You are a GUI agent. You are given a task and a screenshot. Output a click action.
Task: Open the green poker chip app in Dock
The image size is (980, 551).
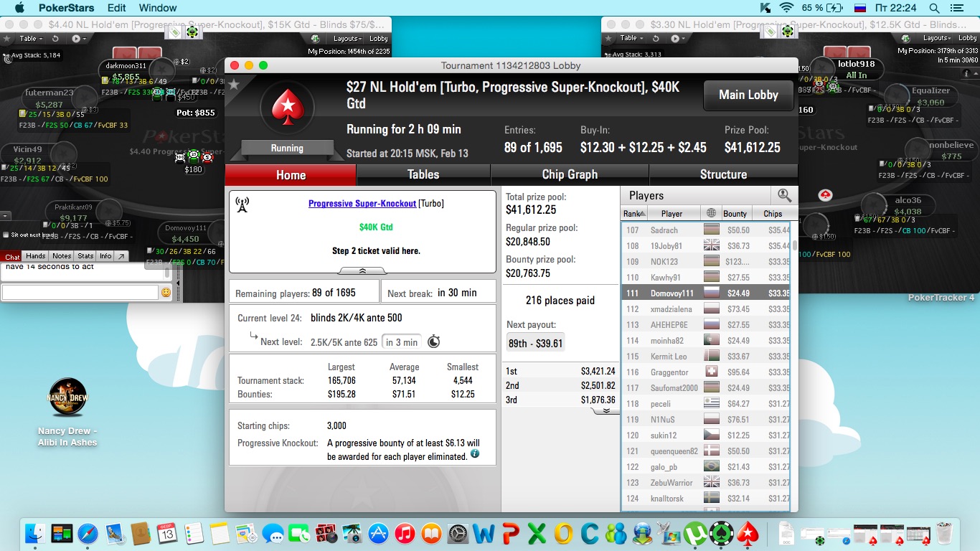pos(720,534)
